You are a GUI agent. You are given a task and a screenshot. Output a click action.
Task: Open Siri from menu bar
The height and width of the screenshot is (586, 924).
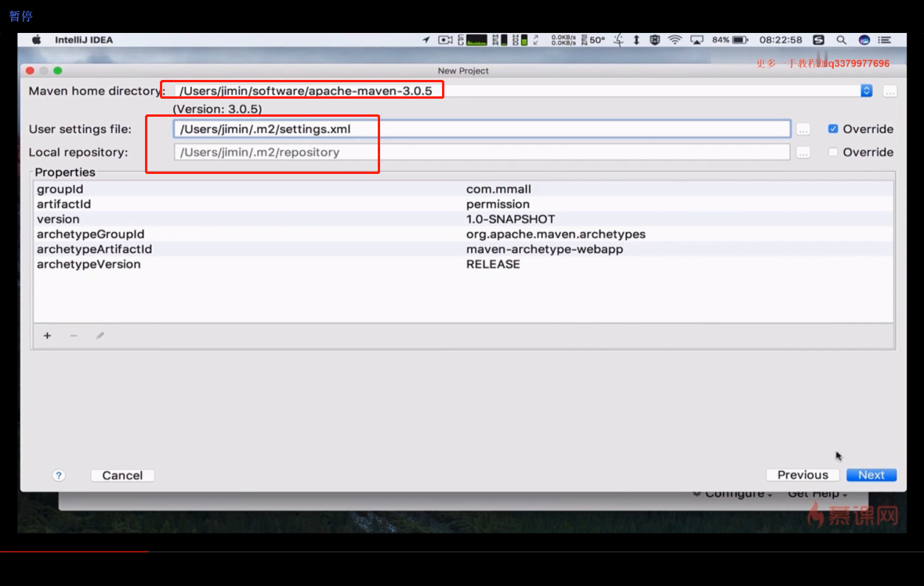[x=864, y=40]
